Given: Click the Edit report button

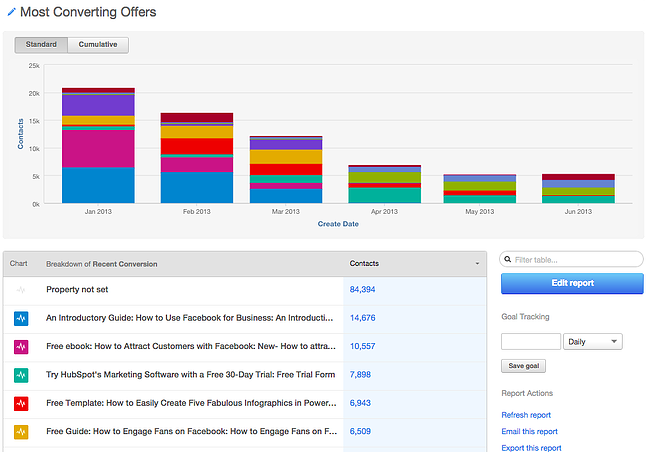Looking at the screenshot, I should point(572,283).
